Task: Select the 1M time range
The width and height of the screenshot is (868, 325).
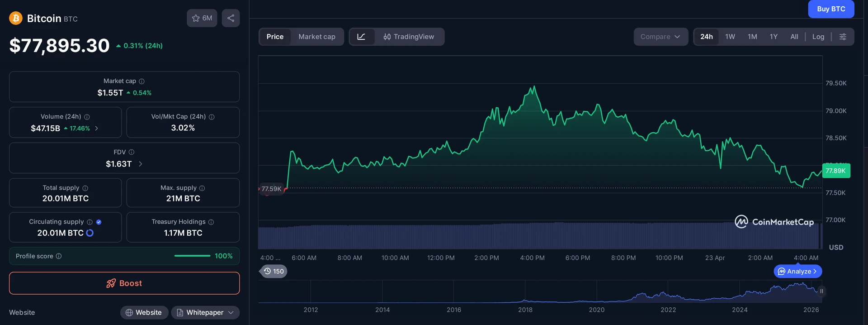Action: tap(752, 37)
